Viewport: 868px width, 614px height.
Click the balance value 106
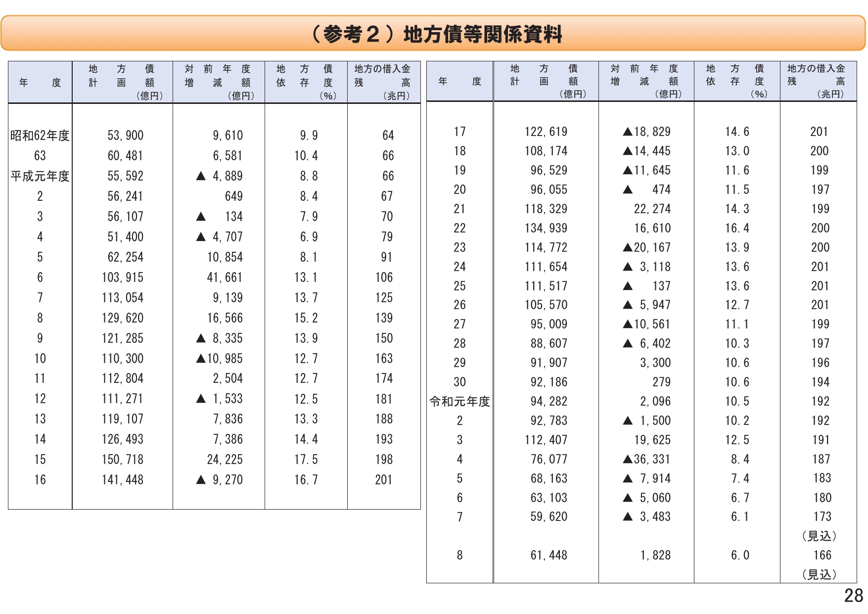coord(384,278)
